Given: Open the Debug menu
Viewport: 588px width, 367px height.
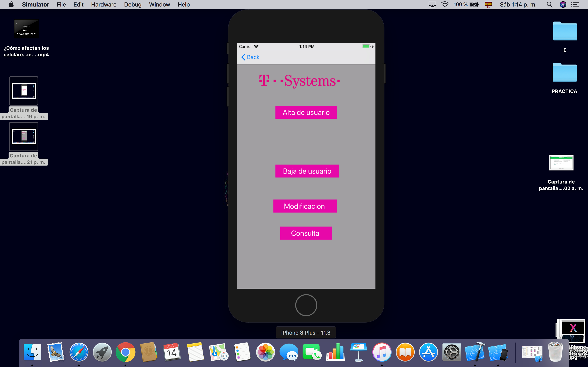Looking at the screenshot, I should [133, 5].
